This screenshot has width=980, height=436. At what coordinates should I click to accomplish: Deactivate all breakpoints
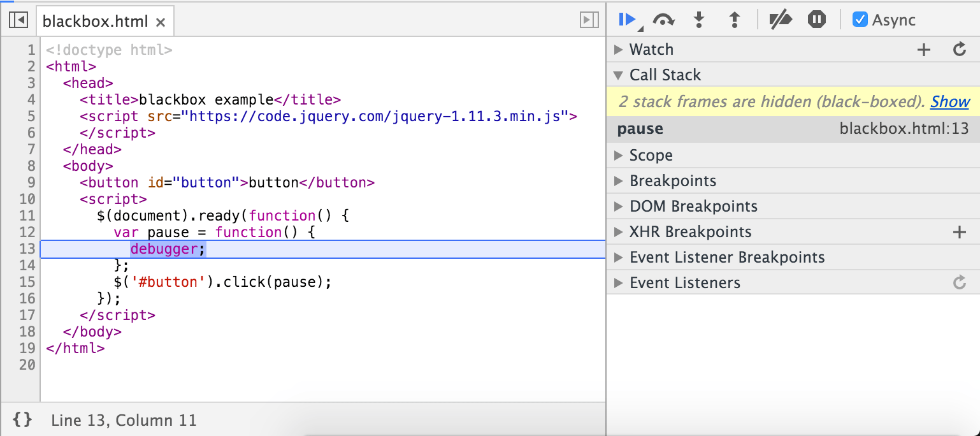780,20
